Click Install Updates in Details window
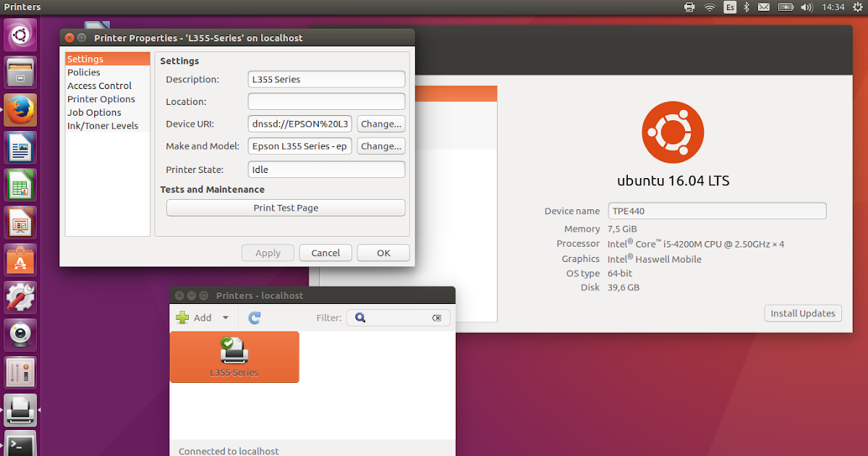Image resolution: width=868 pixels, height=456 pixels. (803, 313)
